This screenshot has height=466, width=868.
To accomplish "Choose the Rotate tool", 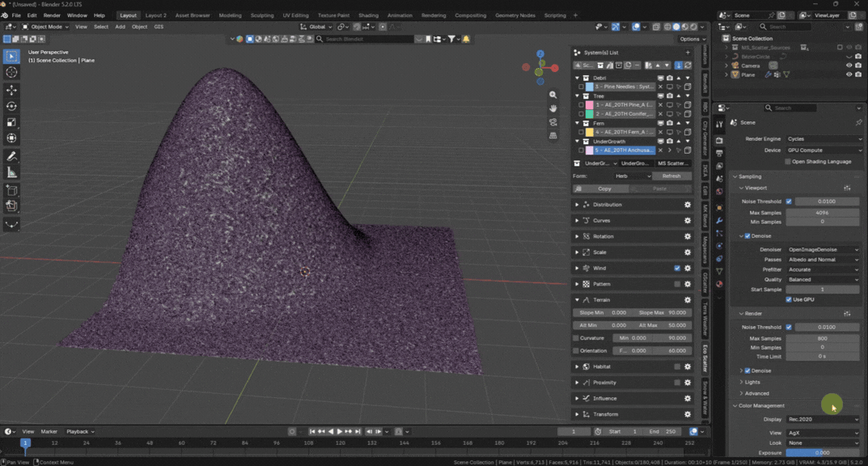I will 11,106.
